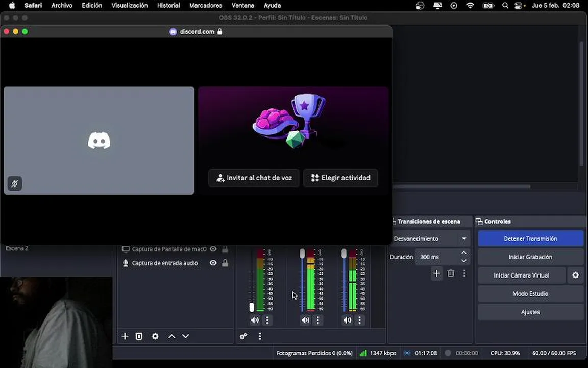The image size is (588, 368).
Task: Click Iniciar Grabación button
Action: (531, 257)
